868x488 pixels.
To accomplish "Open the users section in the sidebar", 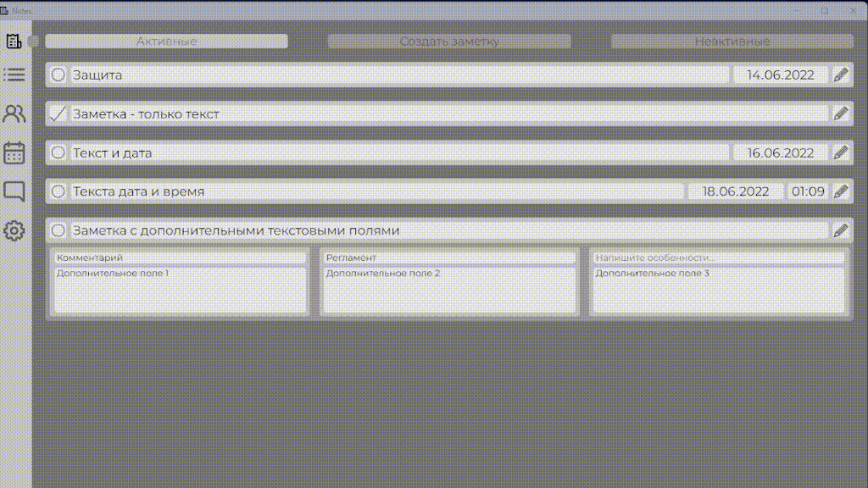I will pyautogui.click(x=14, y=114).
